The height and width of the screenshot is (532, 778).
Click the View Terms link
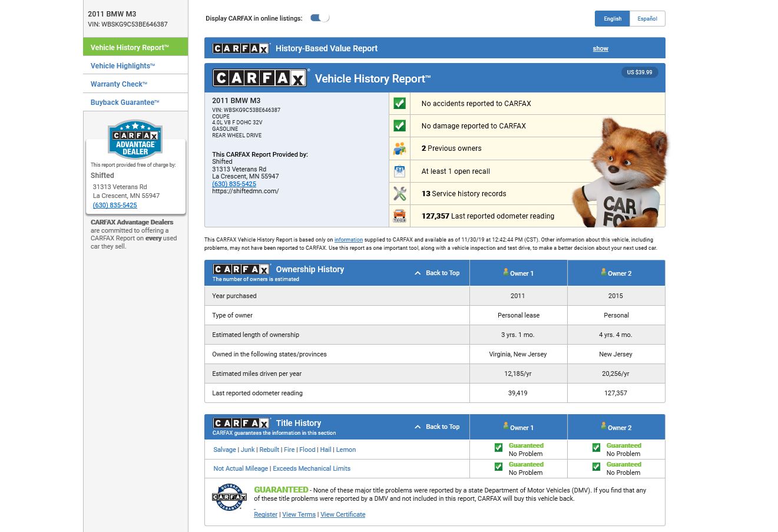(x=299, y=514)
